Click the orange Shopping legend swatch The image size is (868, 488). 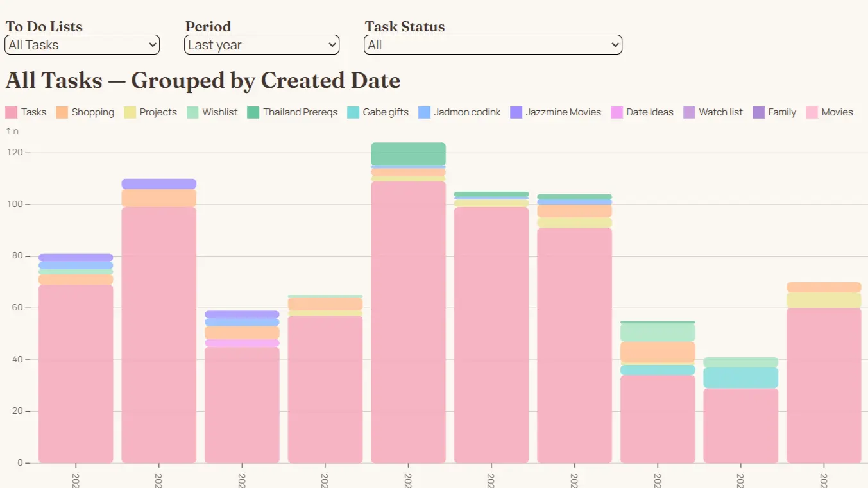pyautogui.click(x=62, y=112)
